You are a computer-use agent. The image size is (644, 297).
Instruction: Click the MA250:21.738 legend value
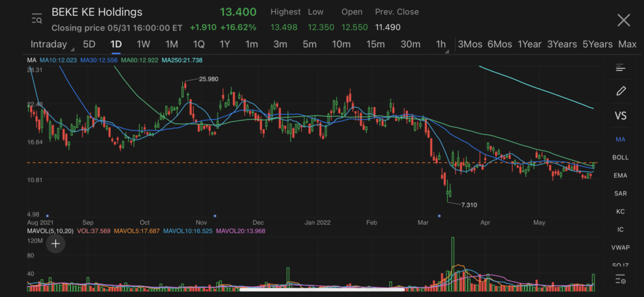tap(182, 60)
